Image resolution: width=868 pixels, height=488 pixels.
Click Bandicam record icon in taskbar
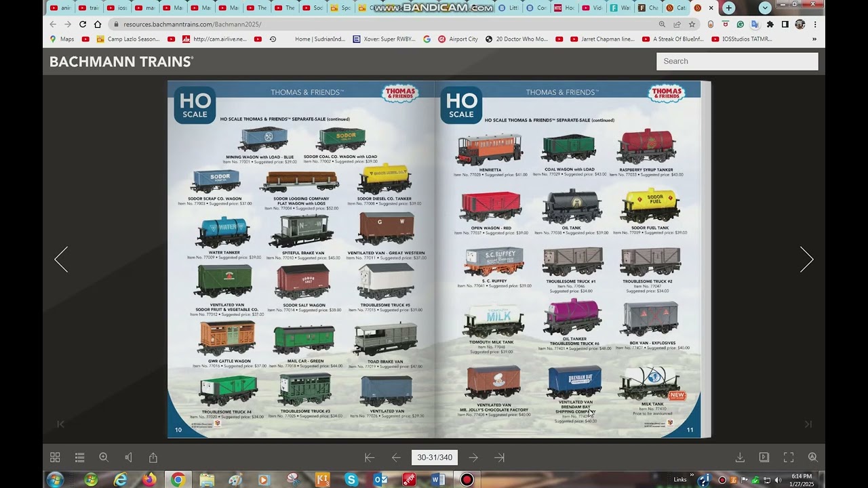(467, 480)
